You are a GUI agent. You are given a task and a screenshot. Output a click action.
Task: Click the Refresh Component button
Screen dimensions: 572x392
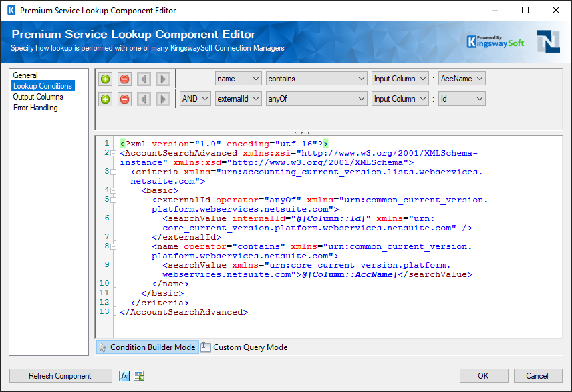pyautogui.click(x=61, y=376)
